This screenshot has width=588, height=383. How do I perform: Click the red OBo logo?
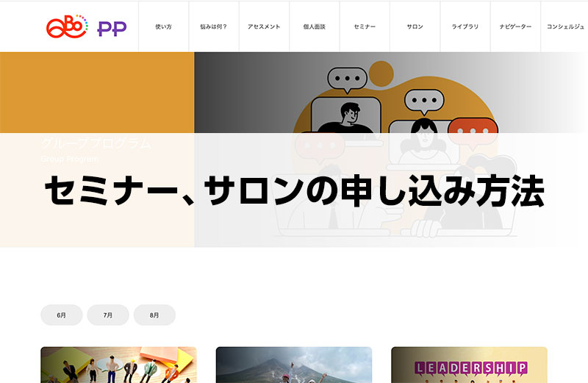click(x=67, y=26)
